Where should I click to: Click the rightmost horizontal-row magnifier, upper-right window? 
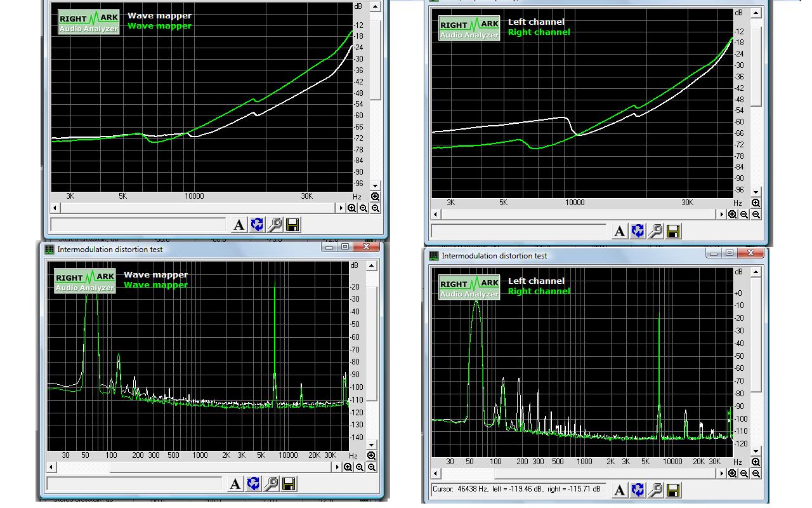(x=756, y=215)
